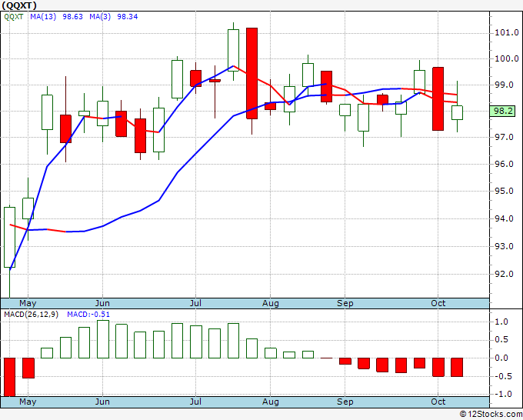Image resolution: width=523 pixels, height=420 pixels.
Task: Click Aug on the price chart timeline
Action: point(271,303)
